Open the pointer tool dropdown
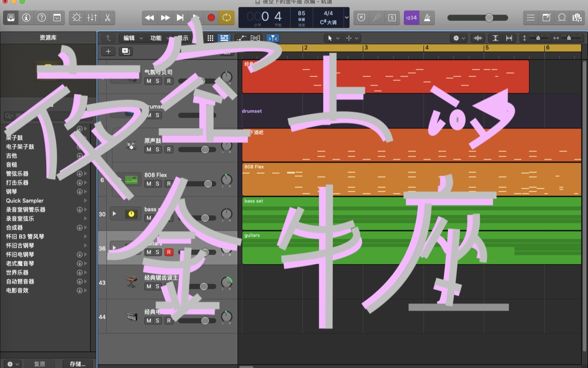588x368 pixels. [x=333, y=38]
